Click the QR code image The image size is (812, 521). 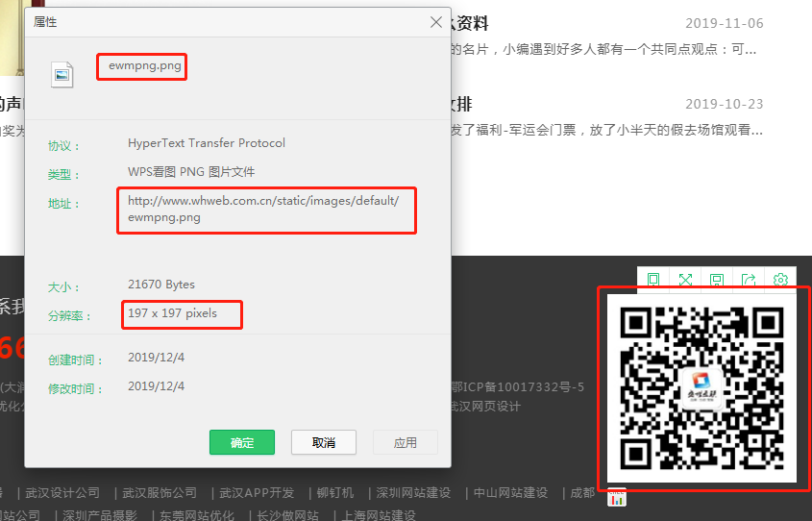pyautogui.click(x=702, y=386)
